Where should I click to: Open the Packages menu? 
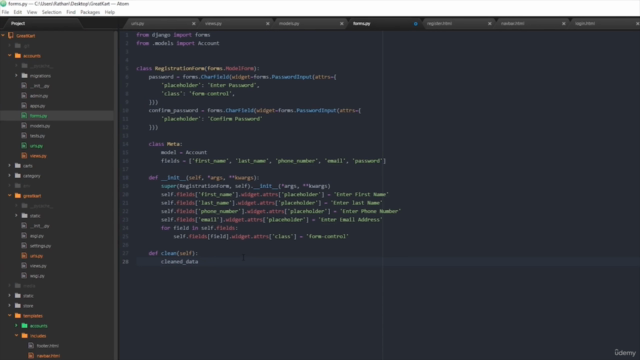[90, 12]
